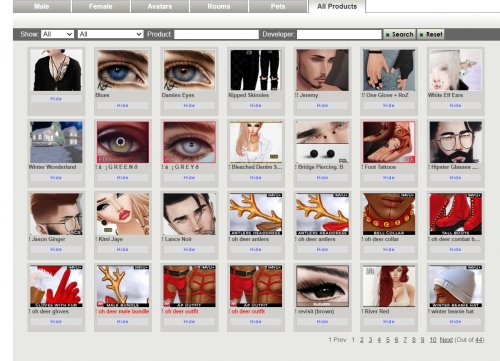
Task: Click the 44 total pages link
Action: pos(479,340)
